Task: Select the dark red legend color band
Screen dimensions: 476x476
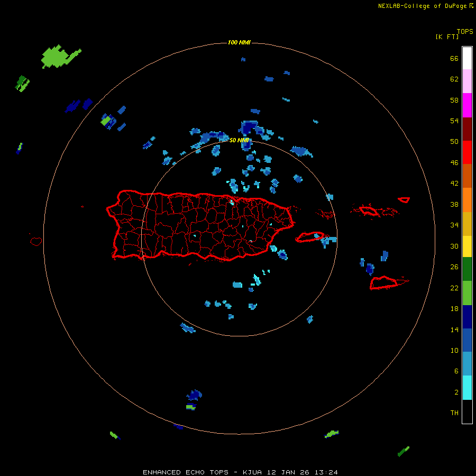Action: pyautogui.click(x=467, y=129)
